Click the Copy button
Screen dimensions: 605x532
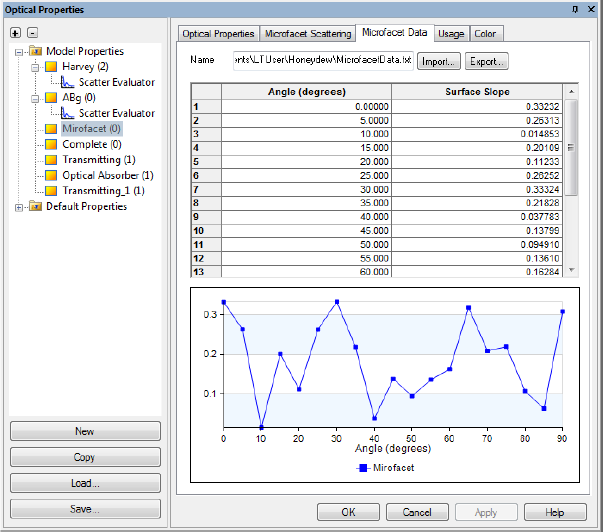[85, 457]
